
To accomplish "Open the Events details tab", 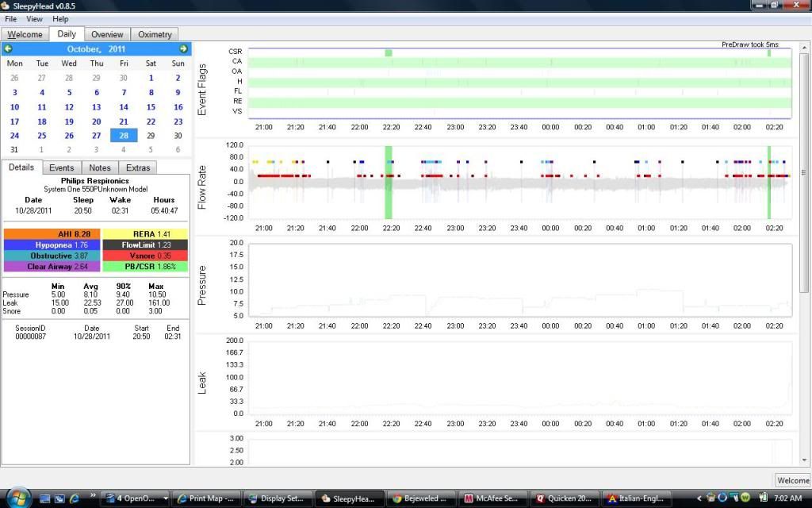I will (61, 167).
